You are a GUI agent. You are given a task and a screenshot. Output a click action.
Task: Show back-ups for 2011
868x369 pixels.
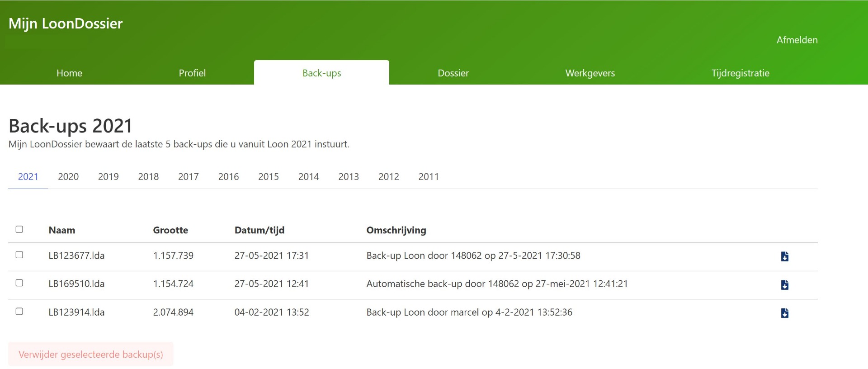429,177
